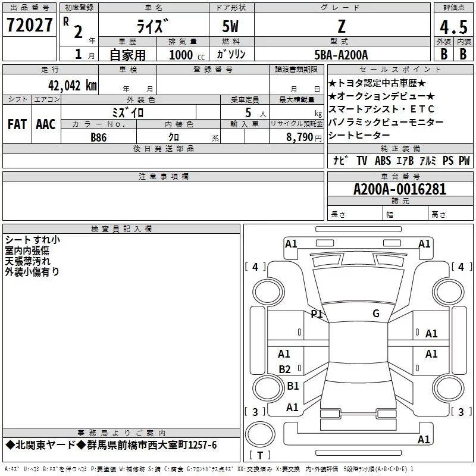Select the ABS equipment entry
476x476 pixels.
(x=383, y=161)
